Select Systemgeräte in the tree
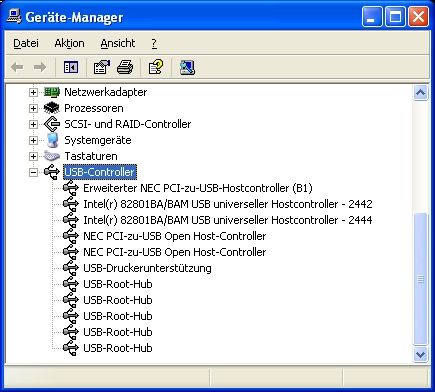The image size is (435, 392). coord(98,140)
